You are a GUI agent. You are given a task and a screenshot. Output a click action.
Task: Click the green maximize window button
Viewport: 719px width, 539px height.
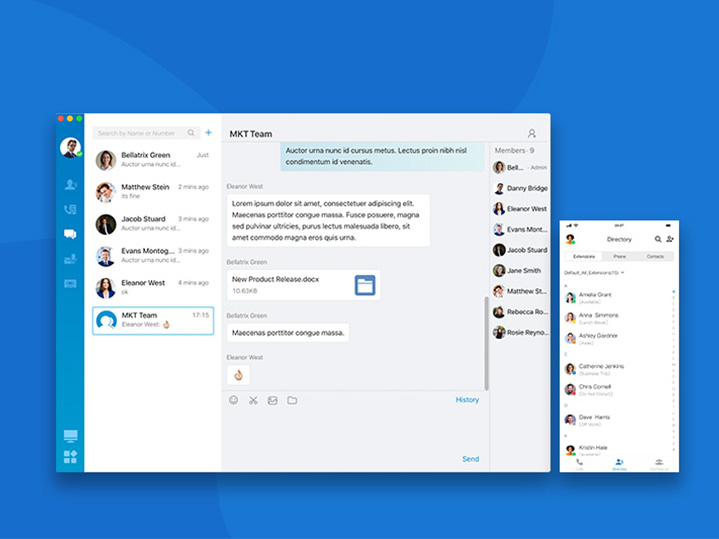click(x=79, y=118)
